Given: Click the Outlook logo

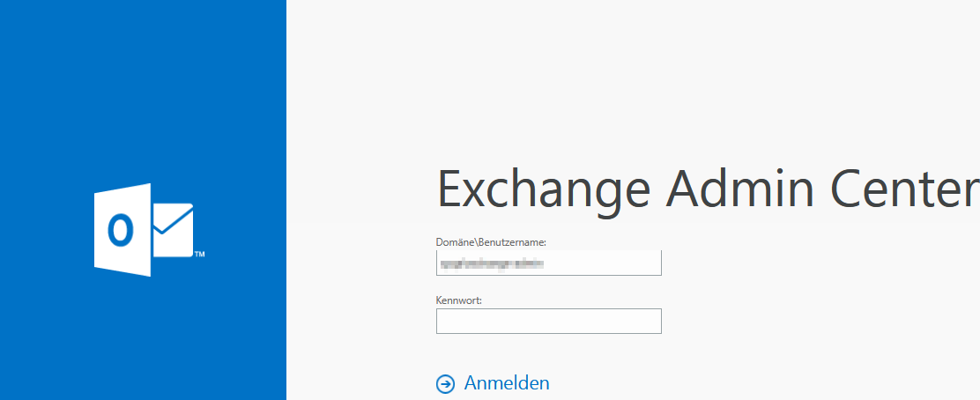Looking at the screenshot, I should [x=144, y=230].
